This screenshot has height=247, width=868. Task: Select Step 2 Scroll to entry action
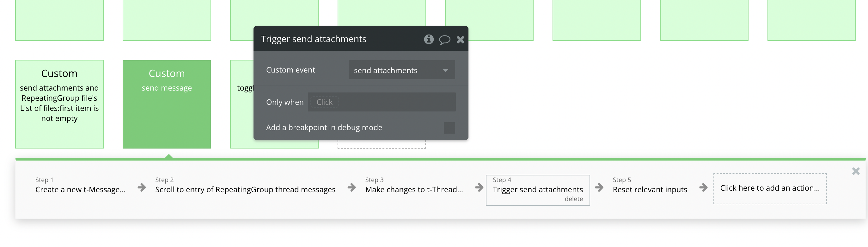245,185
